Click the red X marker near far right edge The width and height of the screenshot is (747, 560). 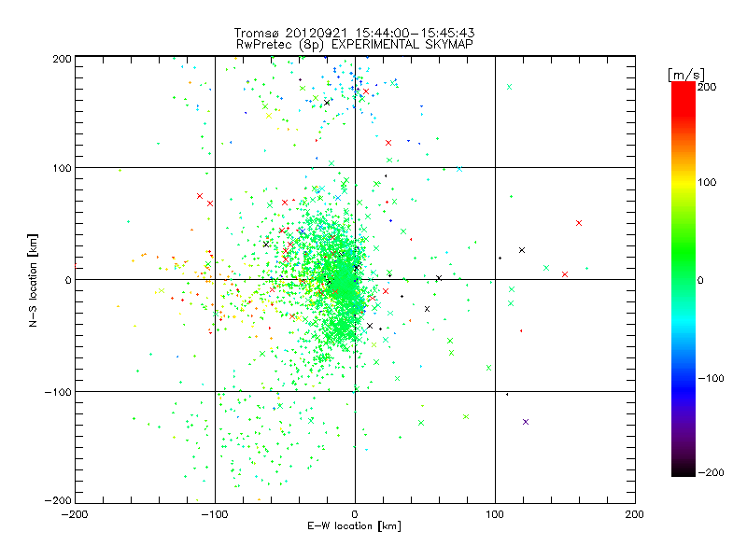579,223
